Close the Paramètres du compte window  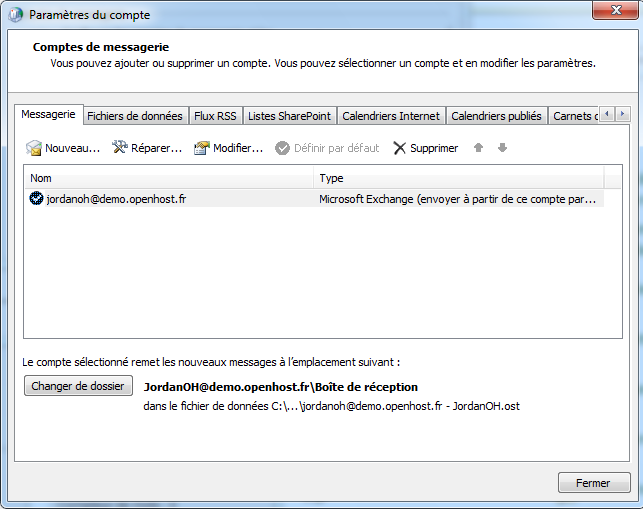pos(616,10)
